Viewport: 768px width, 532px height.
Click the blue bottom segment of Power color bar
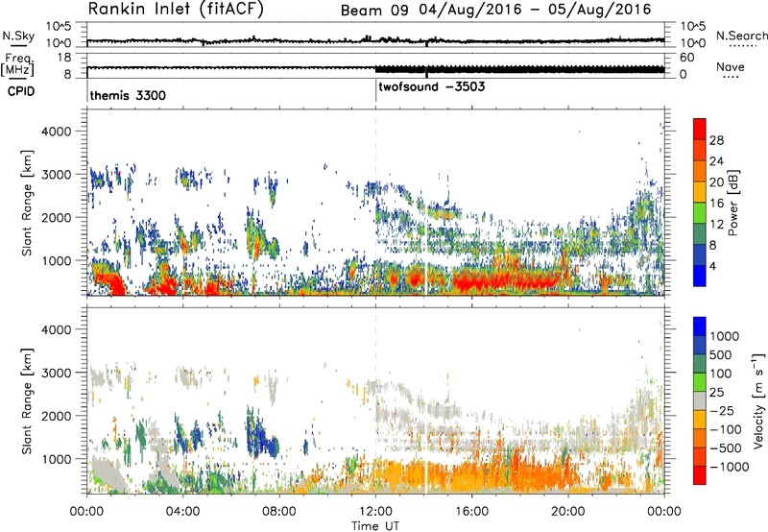pyautogui.click(x=700, y=276)
